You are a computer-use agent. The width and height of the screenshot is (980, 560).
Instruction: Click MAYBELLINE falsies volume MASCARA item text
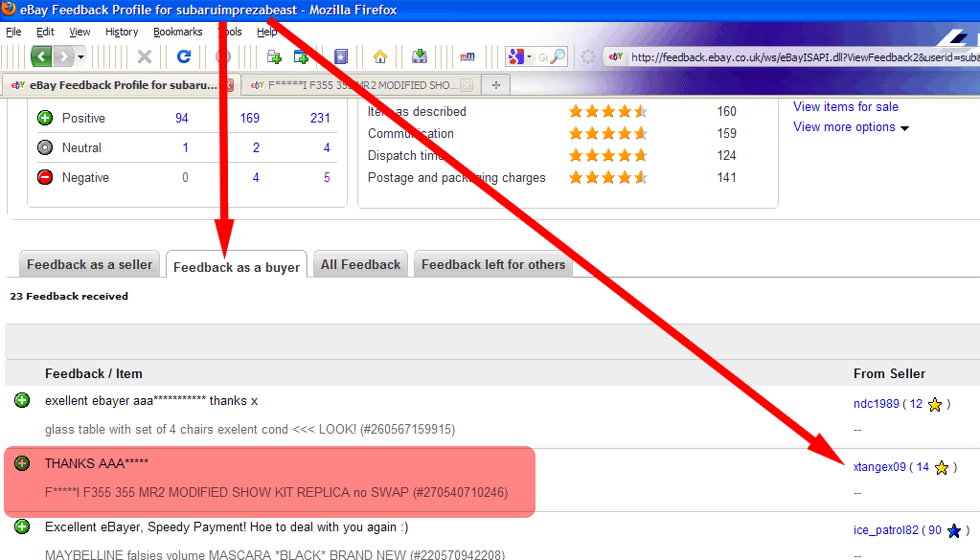click(274, 554)
